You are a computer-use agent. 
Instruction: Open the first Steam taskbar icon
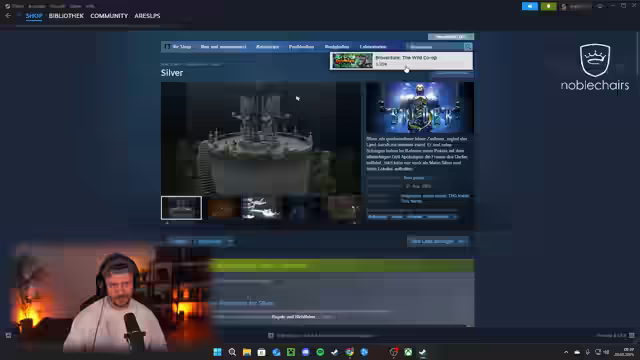click(x=335, y=352)
